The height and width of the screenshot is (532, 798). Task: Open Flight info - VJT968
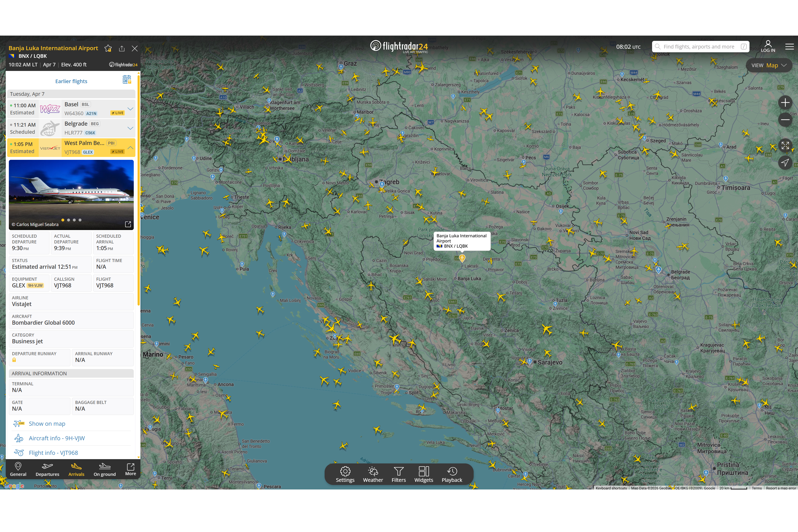53,453
